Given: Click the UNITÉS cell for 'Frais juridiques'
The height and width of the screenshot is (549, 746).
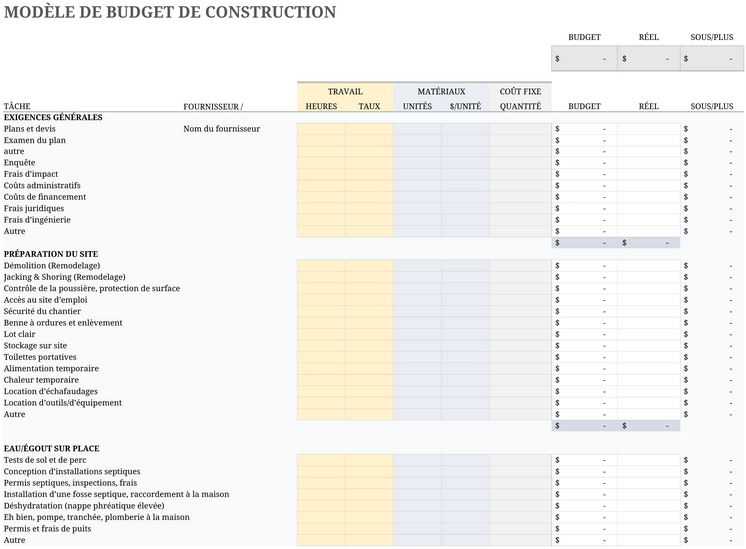Looking at the screenshot, I should pos(417,208).
